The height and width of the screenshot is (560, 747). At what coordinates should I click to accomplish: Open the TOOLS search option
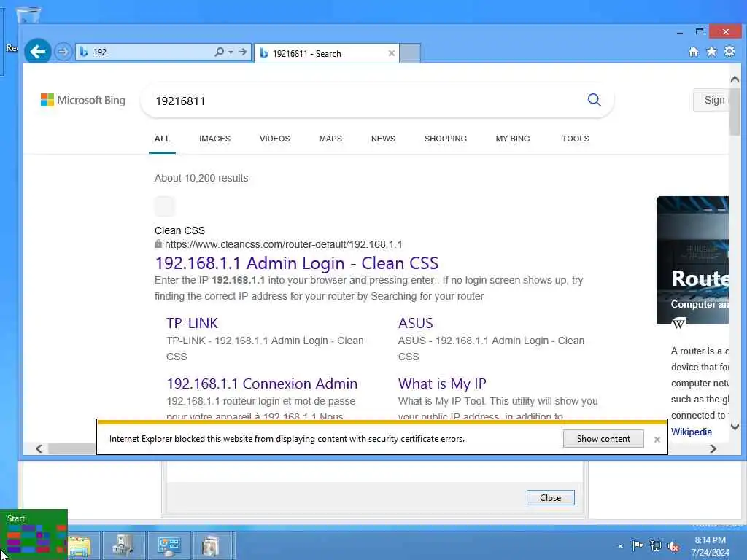[576, 139]
